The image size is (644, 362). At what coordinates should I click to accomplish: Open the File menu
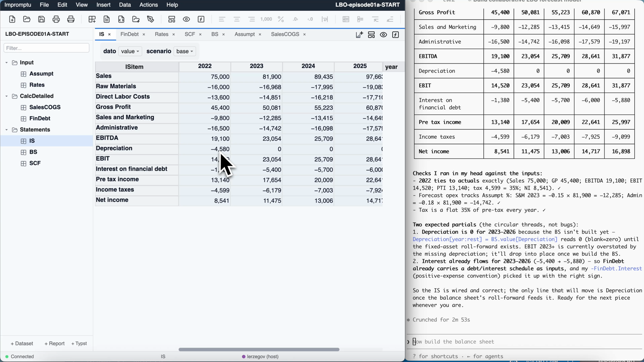pos(44,5)
